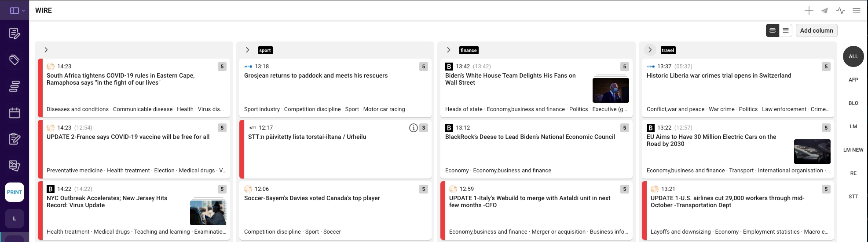Switch to the expanded card view toggle
The image size is (868, 242).
[x=772, y=30]
